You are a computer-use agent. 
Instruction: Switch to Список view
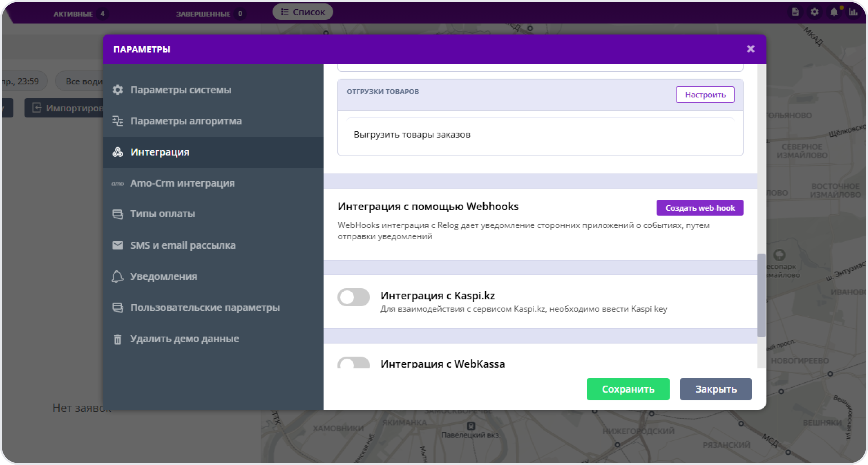click(x=303, y=12)
